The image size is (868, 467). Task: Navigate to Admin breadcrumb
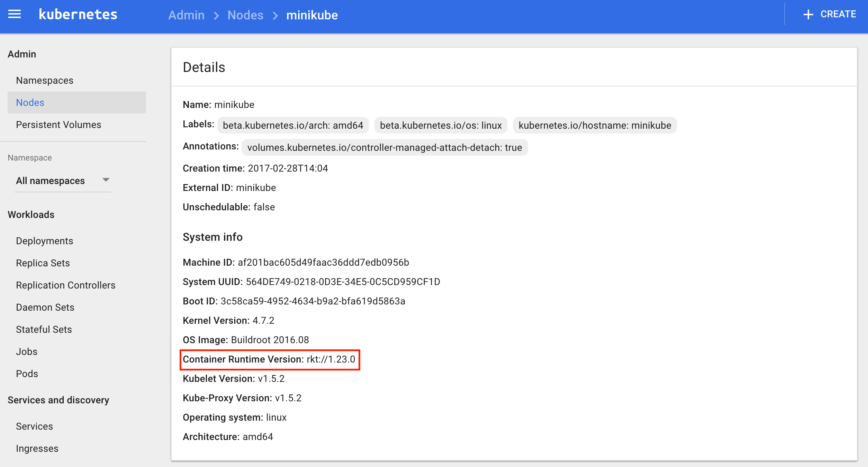186,15
